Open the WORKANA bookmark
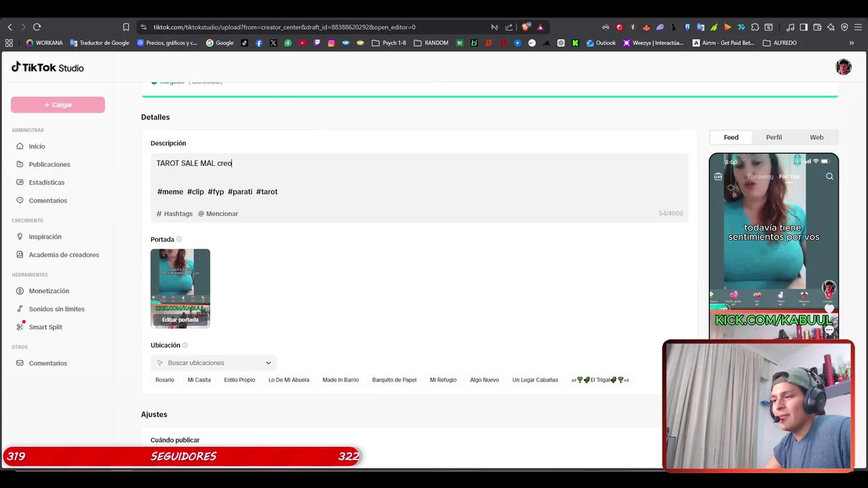Screen dimensions: 868x488 tap(45, 43)
